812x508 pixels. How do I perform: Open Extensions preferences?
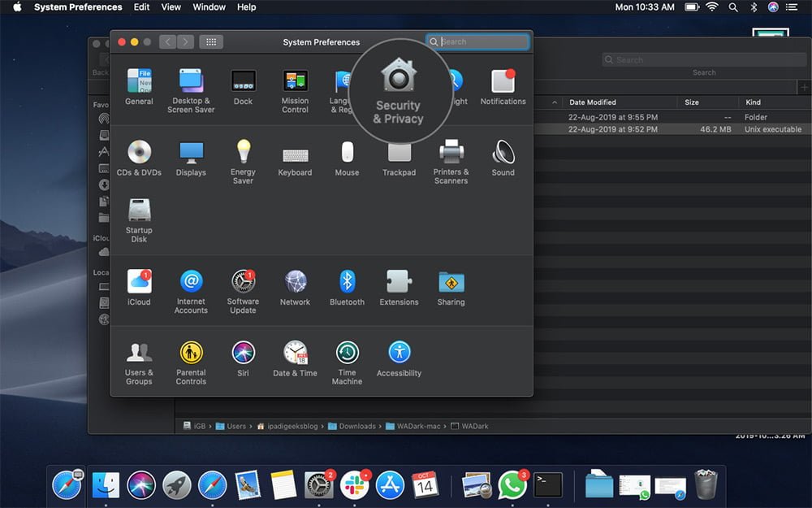[399, 288]
